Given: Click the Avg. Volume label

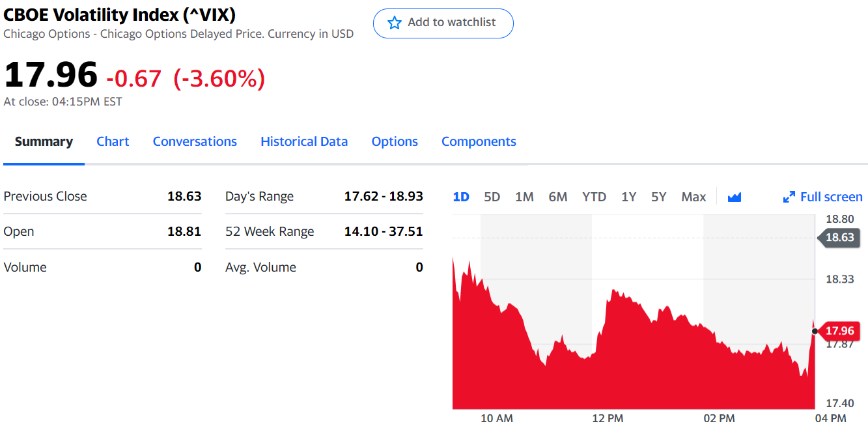Looking at the screenshot, I should (x=260, y=267).
